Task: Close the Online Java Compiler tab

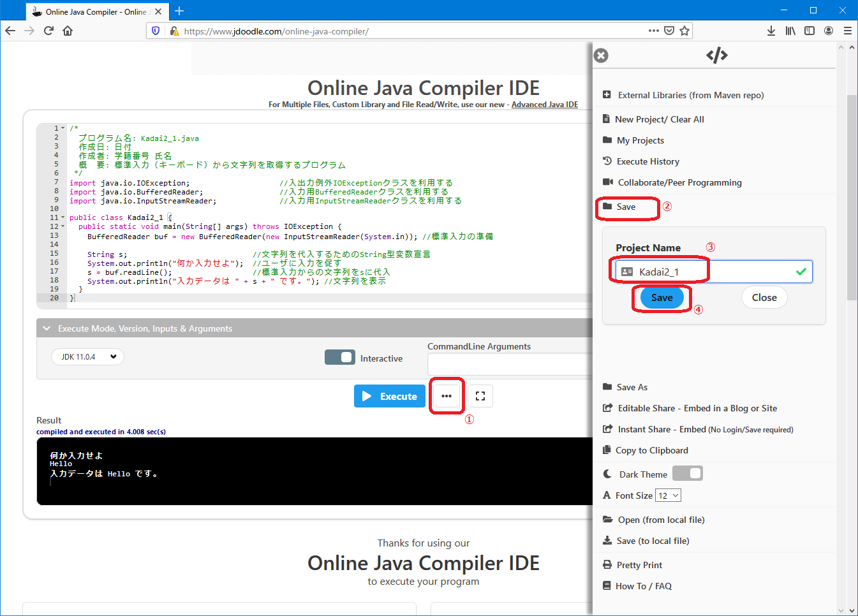Action: pyautogui.click(x=158, y=11)
